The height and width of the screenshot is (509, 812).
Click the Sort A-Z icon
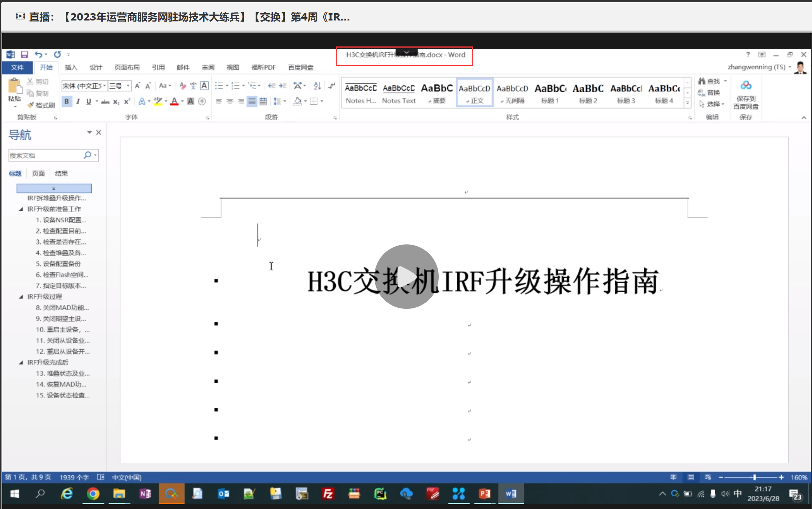[317, 86]
